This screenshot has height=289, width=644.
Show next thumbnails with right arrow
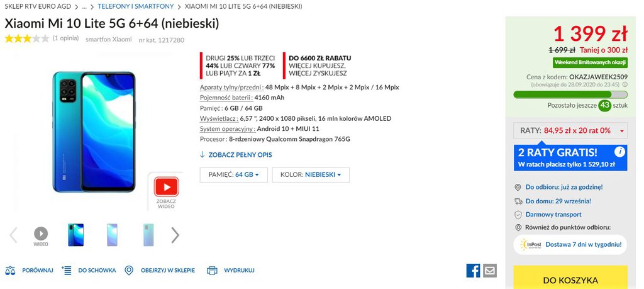[175, 235]
